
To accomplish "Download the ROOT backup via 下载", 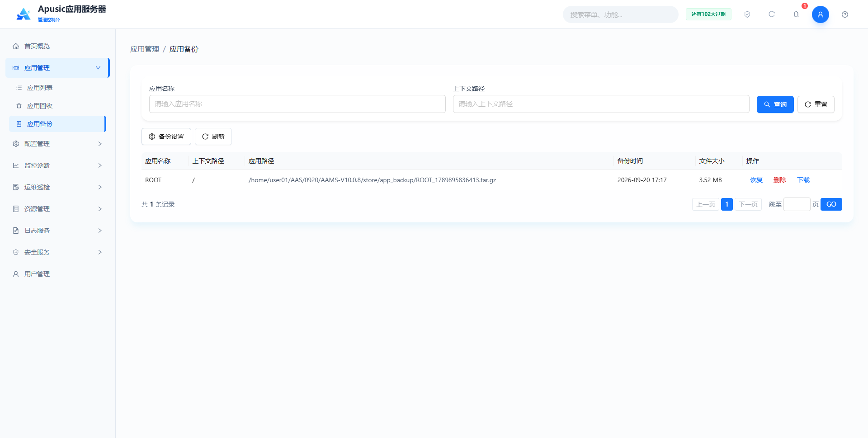I will click(x=803, y=180).
